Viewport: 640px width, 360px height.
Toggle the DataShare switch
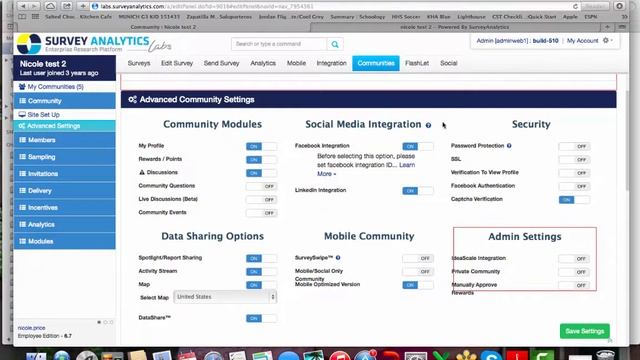pyautogui.click(x=261, y=318)
